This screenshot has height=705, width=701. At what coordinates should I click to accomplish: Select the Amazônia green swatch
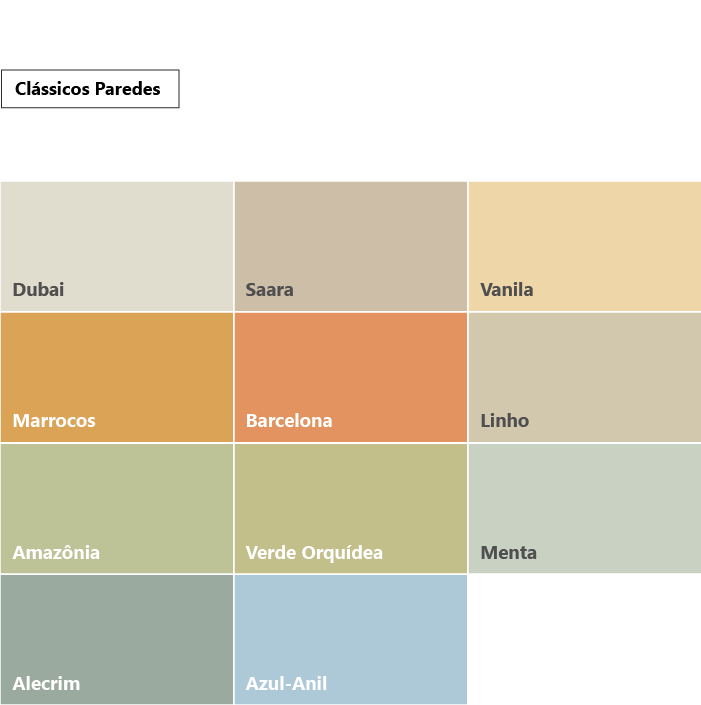pos(117,509)
